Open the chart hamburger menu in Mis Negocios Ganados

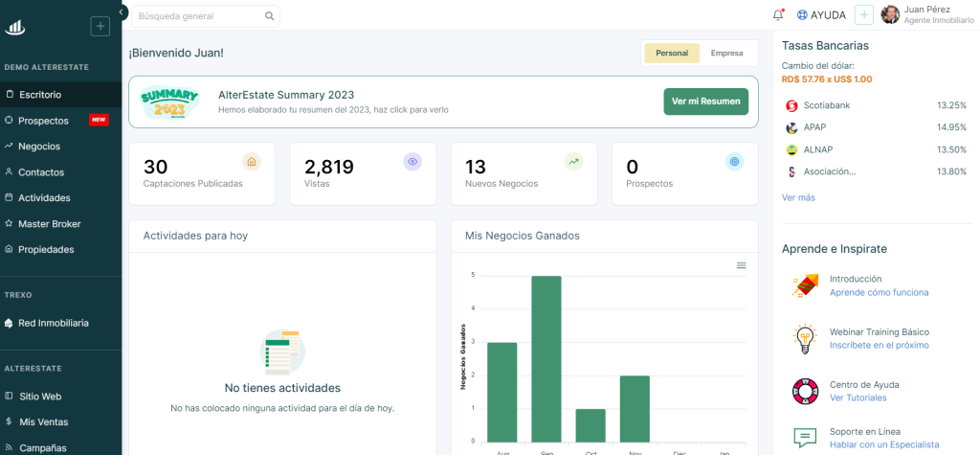click(742, 265)
